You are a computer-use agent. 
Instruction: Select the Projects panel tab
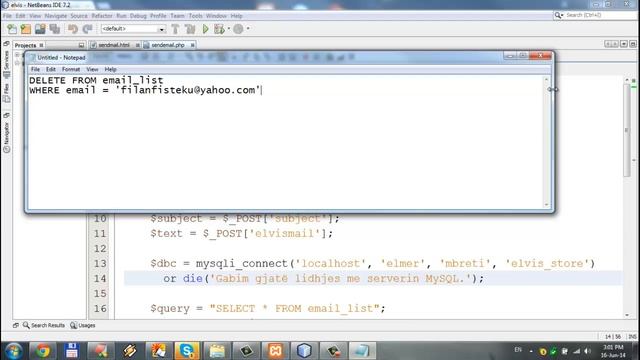pyautogui.click(x=25, y=45)
